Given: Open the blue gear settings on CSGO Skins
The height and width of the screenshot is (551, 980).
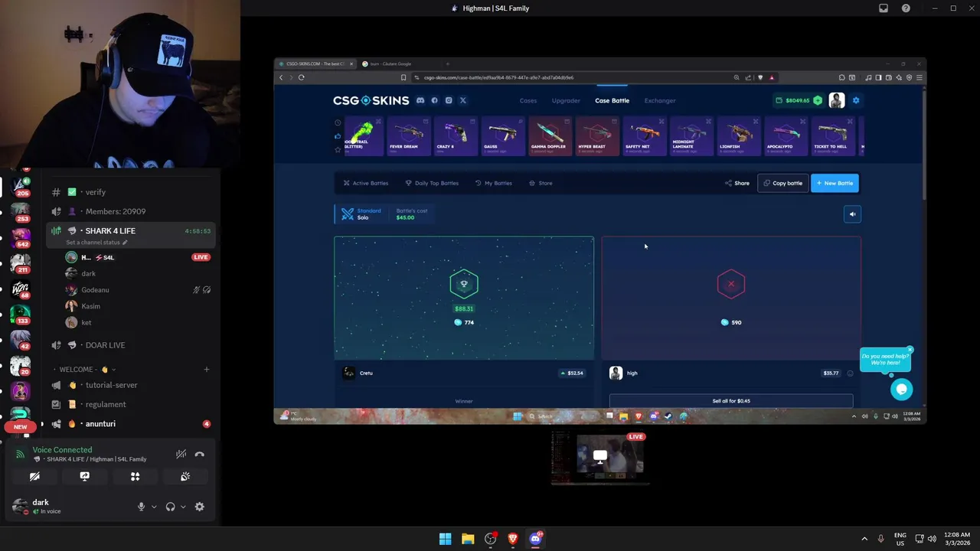Looking at the screenshot, I should [x=856, y=100].
